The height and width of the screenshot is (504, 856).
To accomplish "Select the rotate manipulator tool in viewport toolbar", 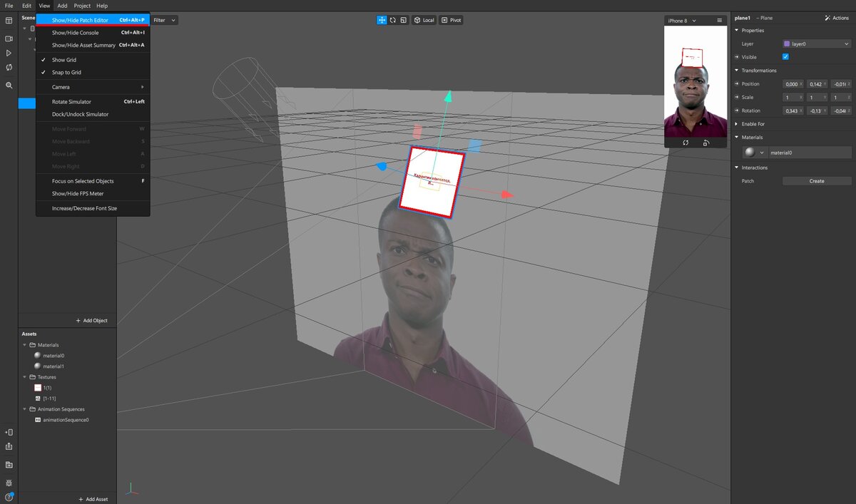I will tap(392, 20).
